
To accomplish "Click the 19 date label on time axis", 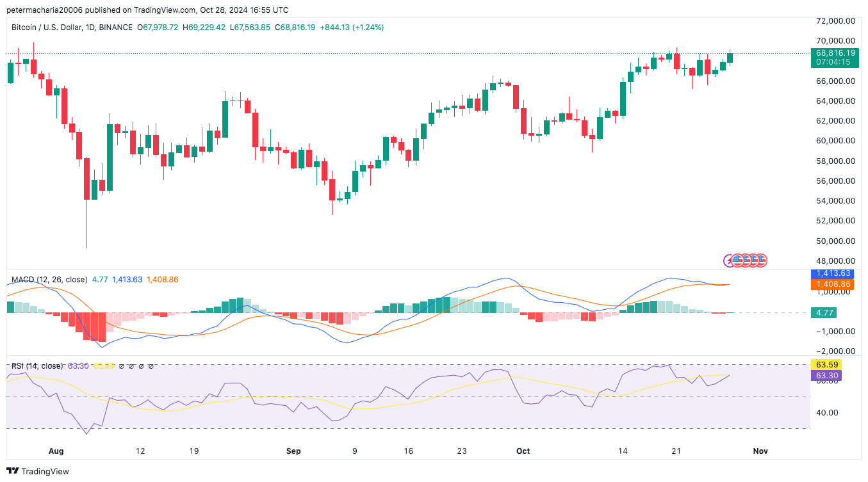I will (194, 451).
